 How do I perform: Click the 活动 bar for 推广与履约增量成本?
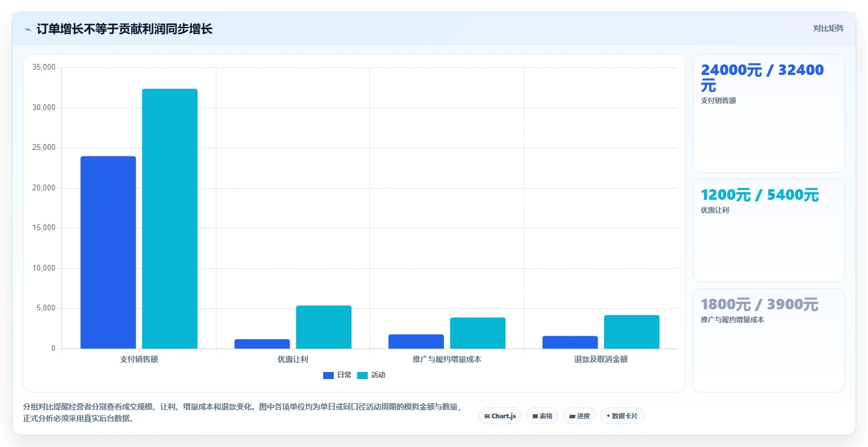477,333
